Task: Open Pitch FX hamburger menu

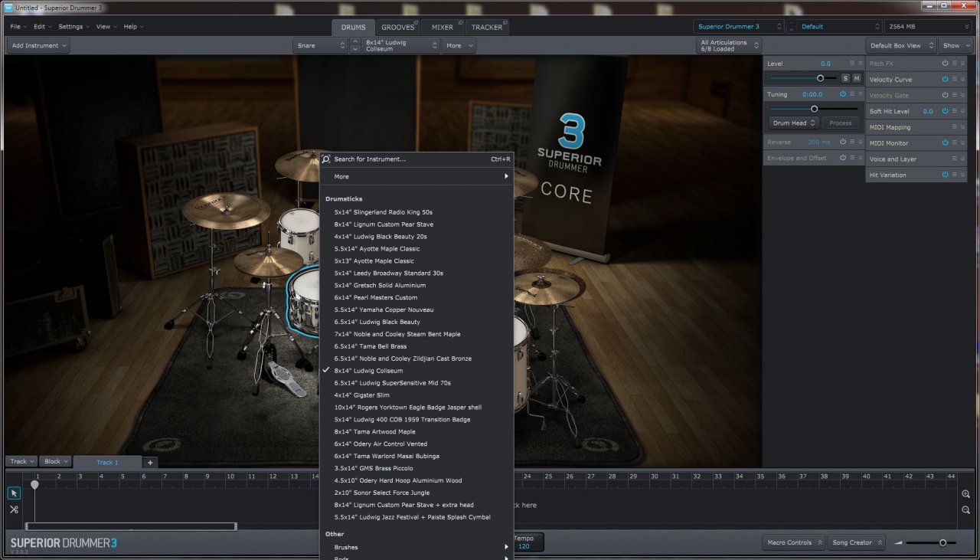Action: (955, 64)
